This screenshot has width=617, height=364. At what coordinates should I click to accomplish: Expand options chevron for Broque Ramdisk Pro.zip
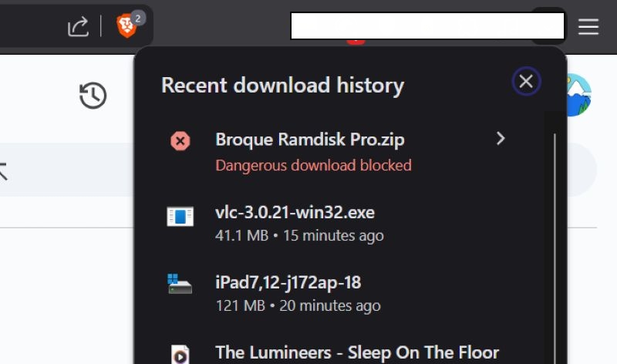coord(501,139)
